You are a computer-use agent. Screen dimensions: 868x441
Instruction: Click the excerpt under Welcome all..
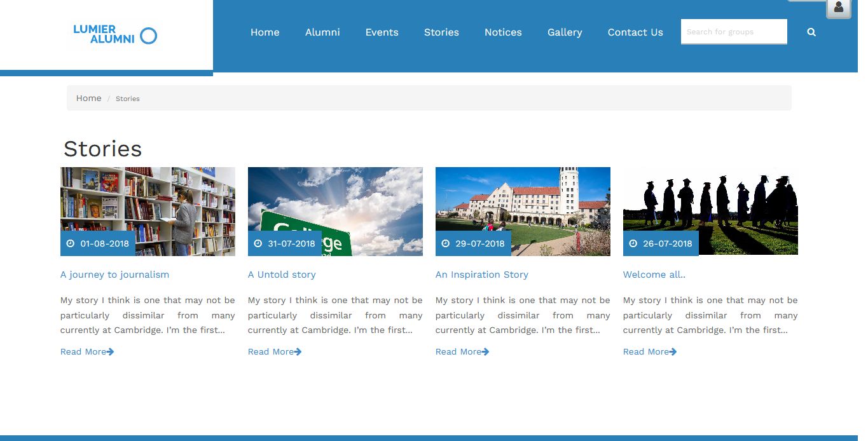(710, 315)
